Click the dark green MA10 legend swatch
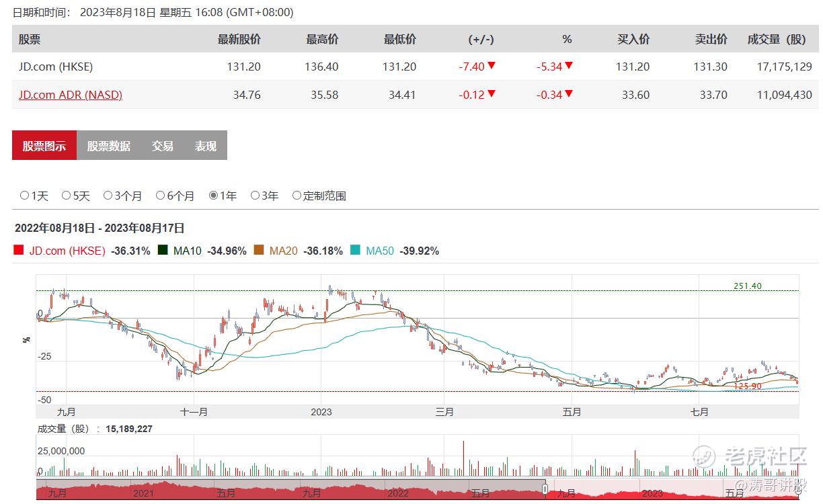 [x=163, y=251]
